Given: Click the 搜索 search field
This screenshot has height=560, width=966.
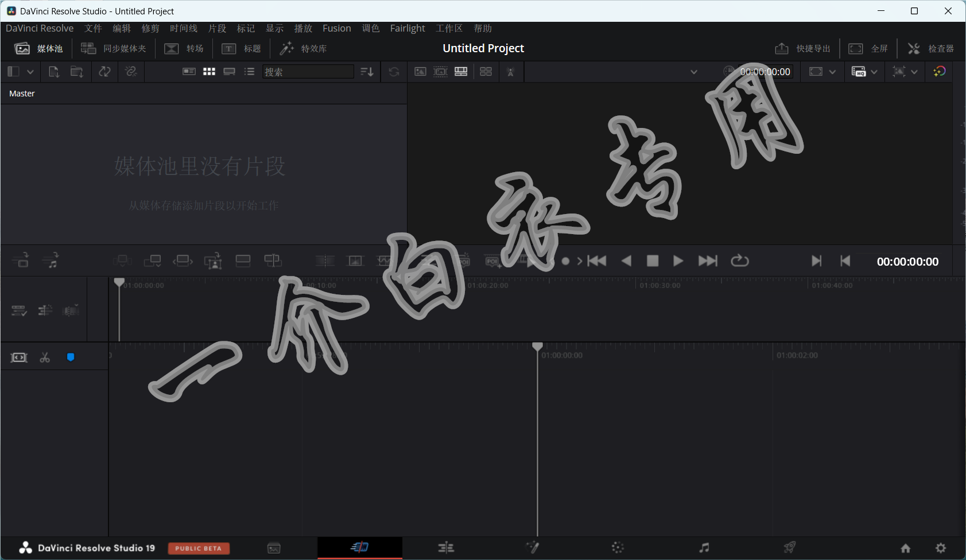Looking at the screenshot, I should [308, 72].
